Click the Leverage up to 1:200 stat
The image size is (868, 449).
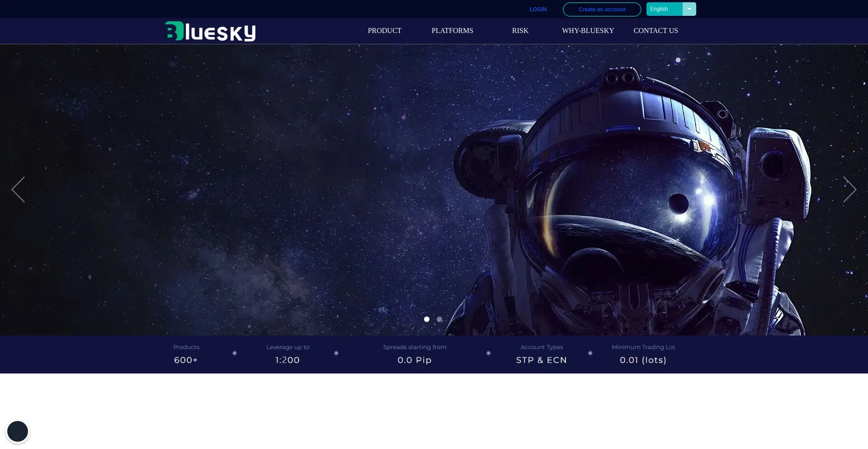288,354
